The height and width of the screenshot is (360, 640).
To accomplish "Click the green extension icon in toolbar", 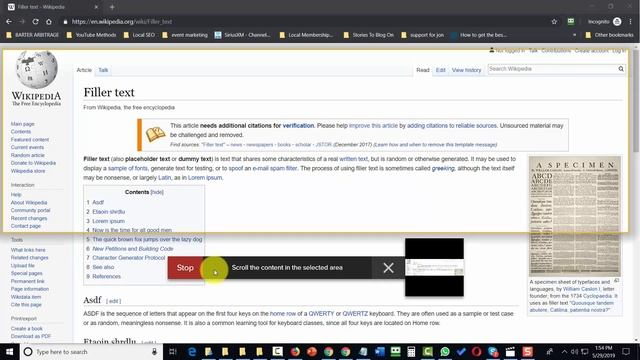I will tap(571, 21).
